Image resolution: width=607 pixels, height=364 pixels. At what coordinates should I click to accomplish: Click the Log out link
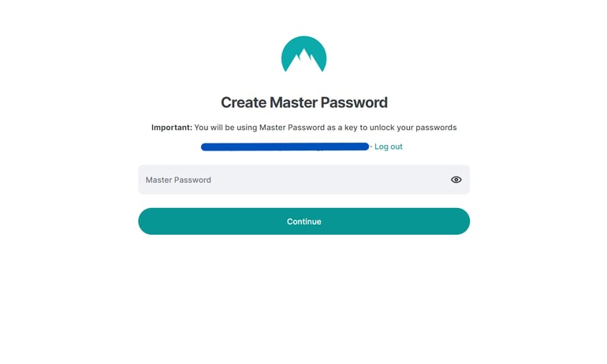click(388, 147)
